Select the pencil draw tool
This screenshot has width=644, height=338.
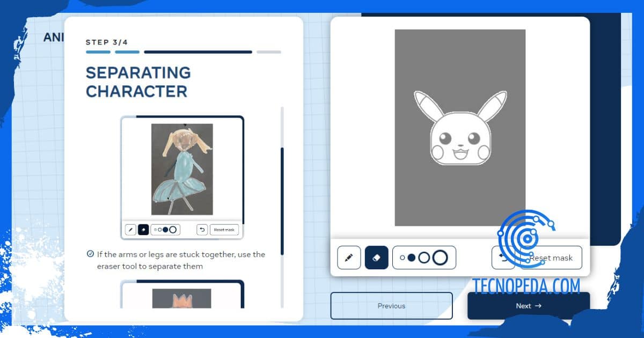point(349,258)
